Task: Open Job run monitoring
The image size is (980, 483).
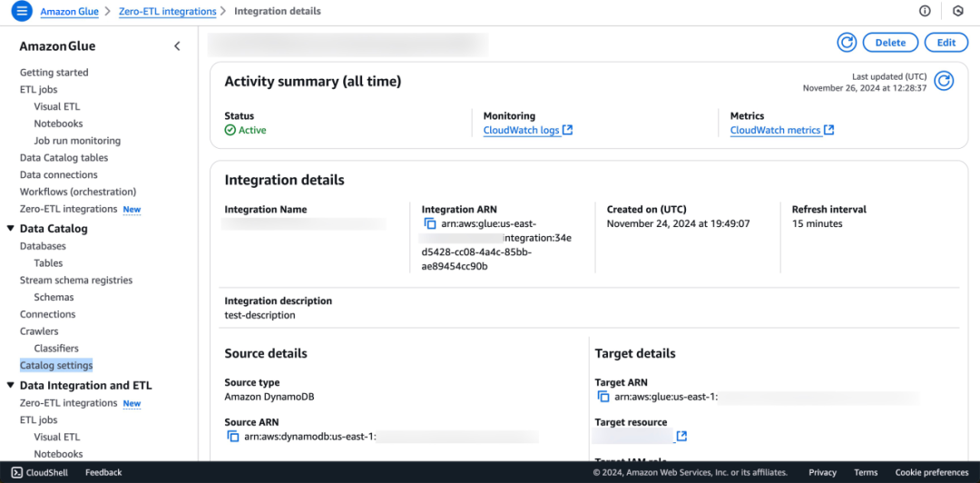Action: (x=77, y=141)
